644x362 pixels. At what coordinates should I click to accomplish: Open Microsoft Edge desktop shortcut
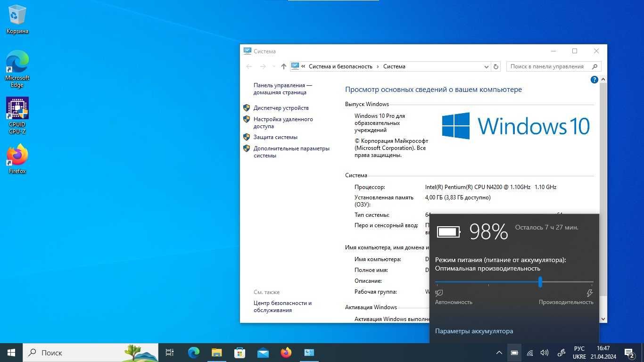pyautogui.click(x=17, y=69)
